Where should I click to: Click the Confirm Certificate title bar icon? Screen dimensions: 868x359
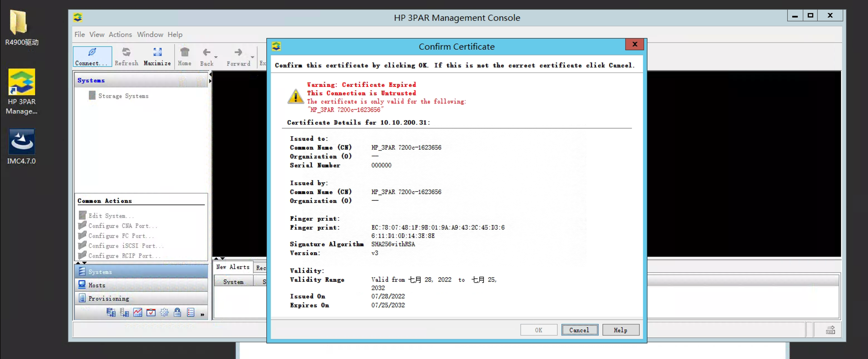(x=276, y=46)
